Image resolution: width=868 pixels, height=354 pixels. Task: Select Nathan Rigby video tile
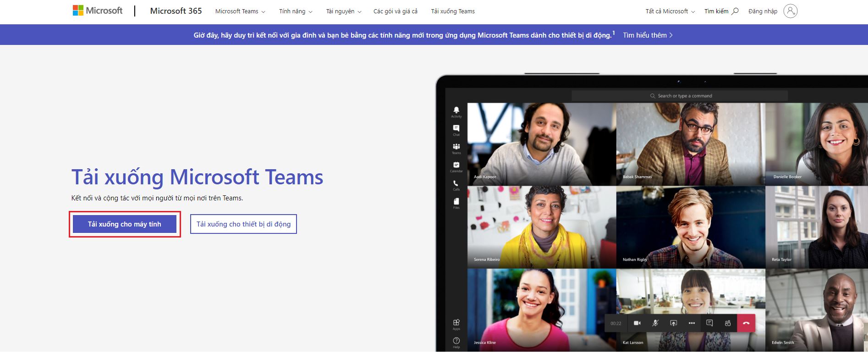click(x=691, y=227)
